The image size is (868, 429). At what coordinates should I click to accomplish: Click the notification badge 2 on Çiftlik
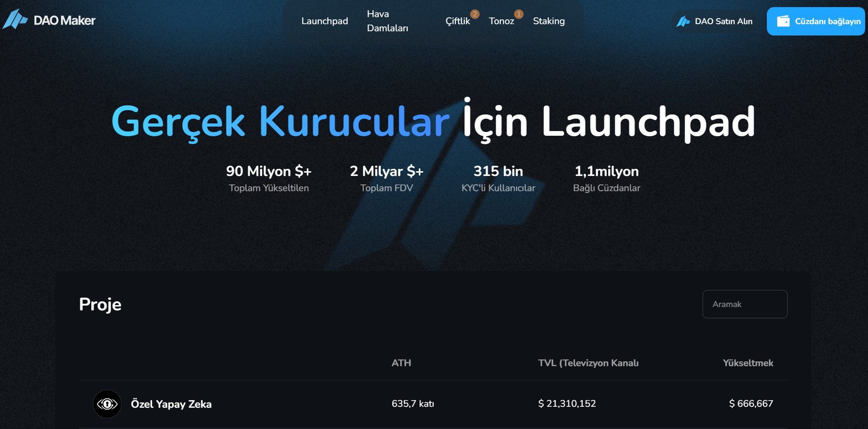pyautogui.click(x=475, y=14)
